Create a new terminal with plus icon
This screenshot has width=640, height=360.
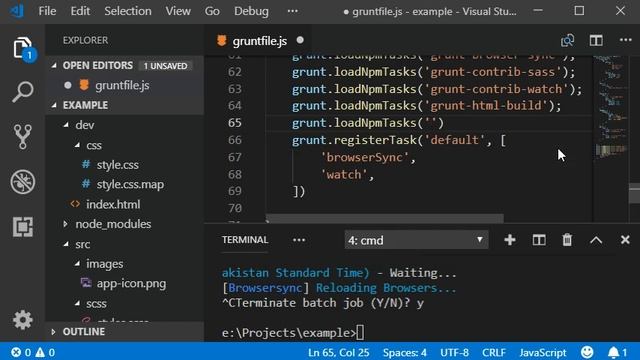coord(510,240)
